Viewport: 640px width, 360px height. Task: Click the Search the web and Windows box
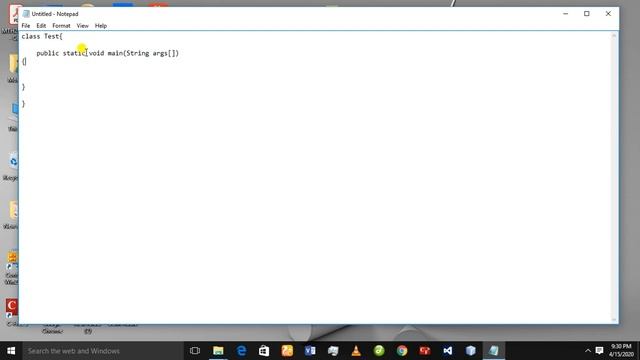click(x=102, y=351)
